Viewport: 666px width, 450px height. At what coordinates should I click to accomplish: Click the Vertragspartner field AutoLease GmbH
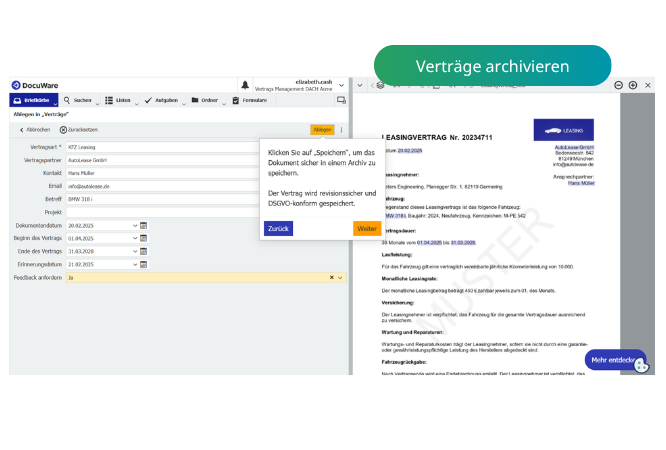163,160
